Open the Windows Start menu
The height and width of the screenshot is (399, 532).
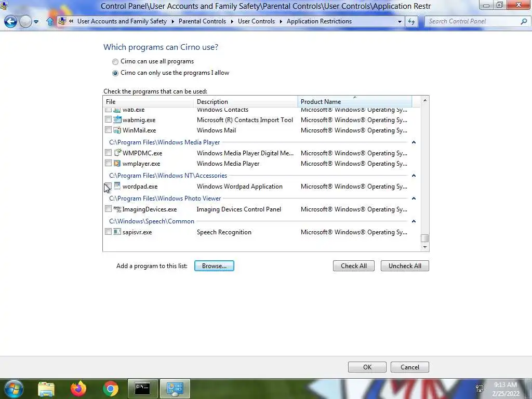click(14, 389)
